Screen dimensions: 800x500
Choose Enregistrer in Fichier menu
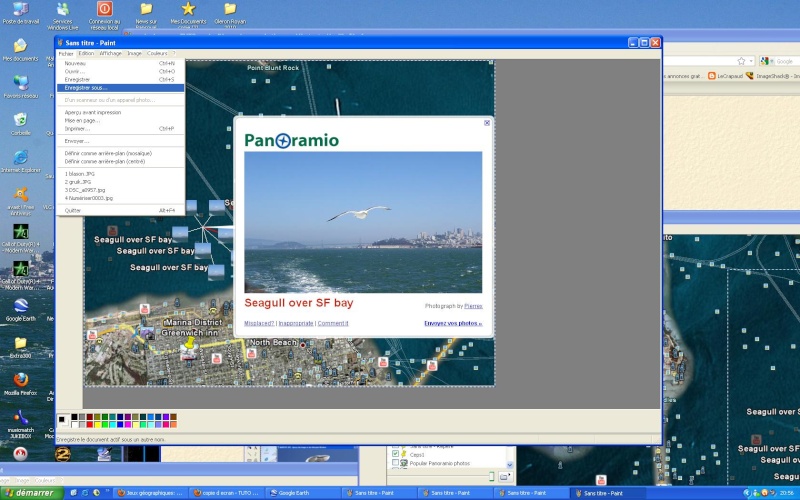pyautogui.click(x=120, y=80)
